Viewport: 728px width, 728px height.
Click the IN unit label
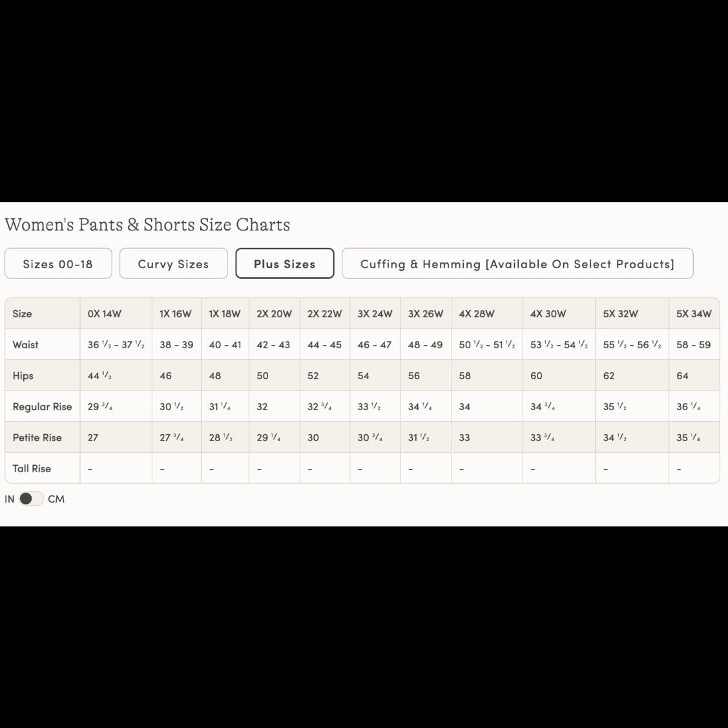pyautogui.click(x=9, y=499)
